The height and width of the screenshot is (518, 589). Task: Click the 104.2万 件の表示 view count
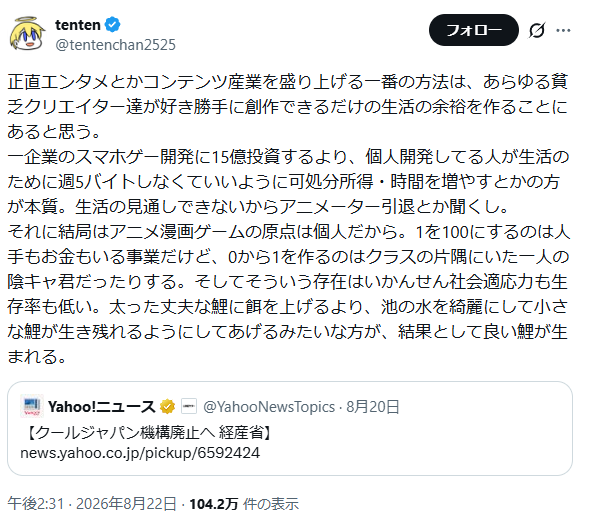pyautogui.click(x=244, y=504)
